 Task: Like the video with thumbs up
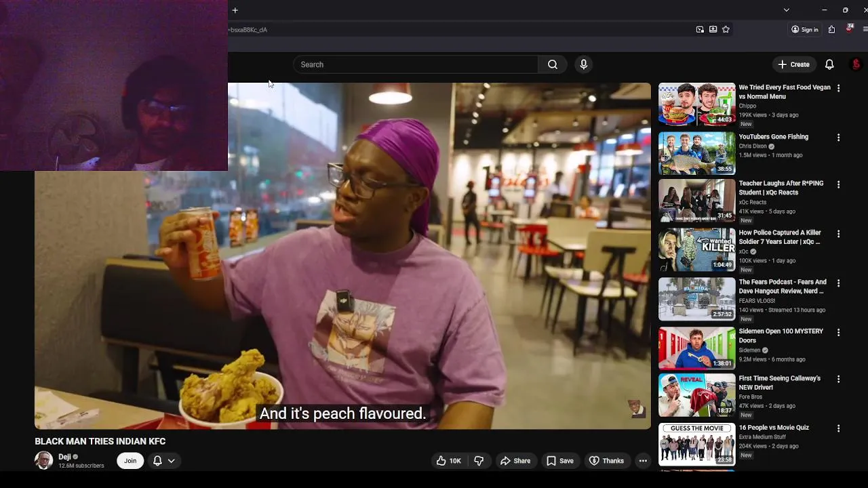point(448,461)
